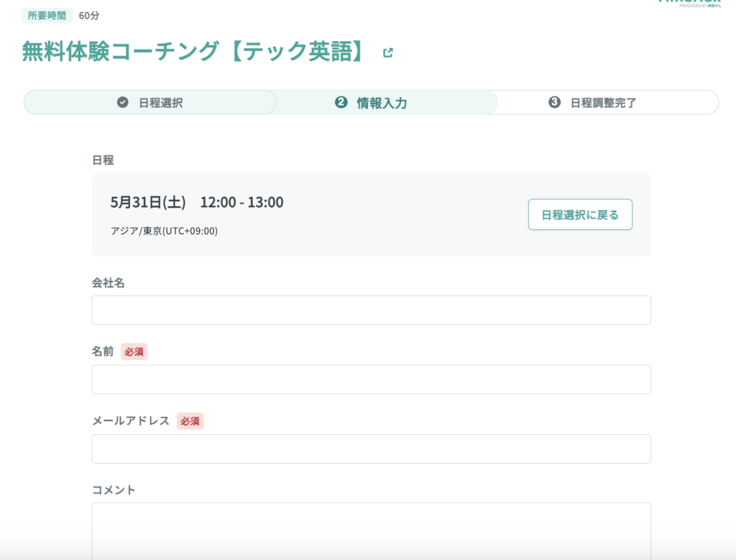
Task: Click the 必須 badge next to 名前
Action: [134, 352]
